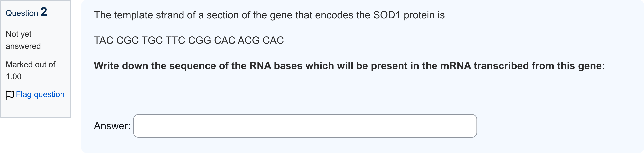Click the word mRNA in the bold prompt
Viewport: 644px width, 163px height.
click(x=456, y=66)
